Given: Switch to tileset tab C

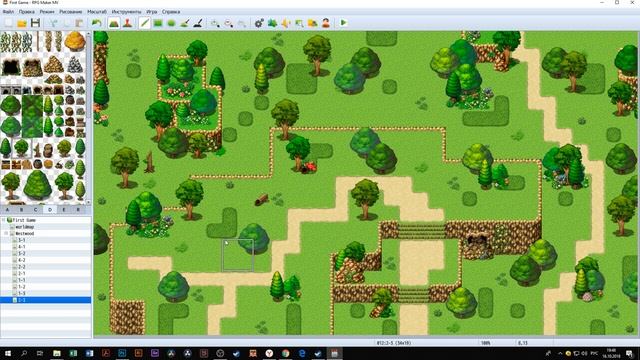Looking at the screenshot, I should click(x=36, y=209).
